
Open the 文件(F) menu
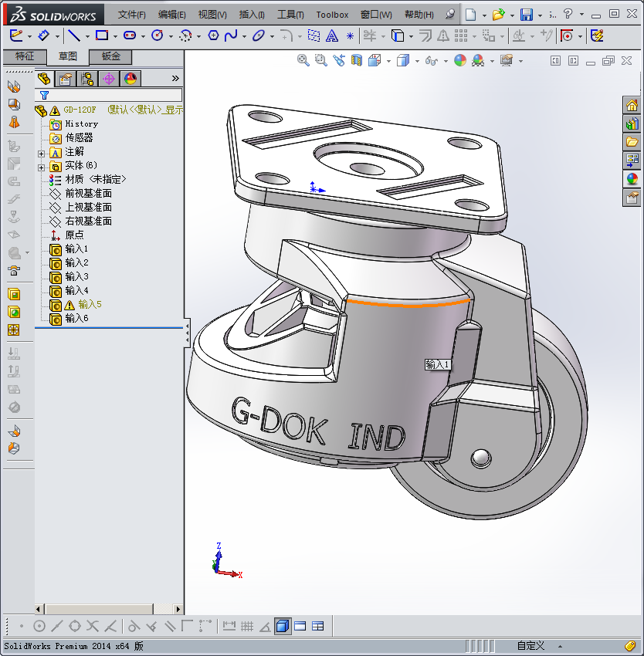point(131,15)
